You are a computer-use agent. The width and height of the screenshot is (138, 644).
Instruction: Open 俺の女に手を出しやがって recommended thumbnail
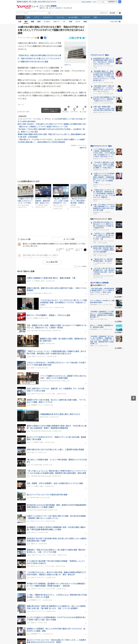(78, 191)
